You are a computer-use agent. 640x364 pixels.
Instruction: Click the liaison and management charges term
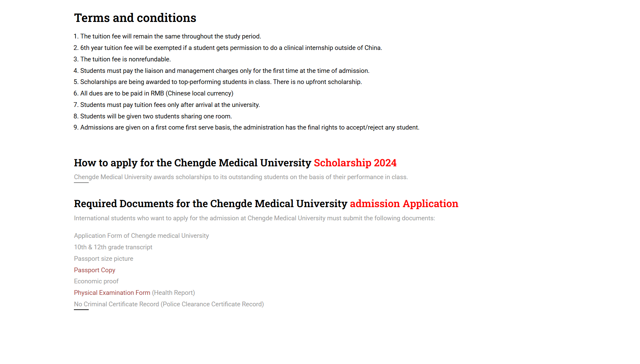click(225, 71)
